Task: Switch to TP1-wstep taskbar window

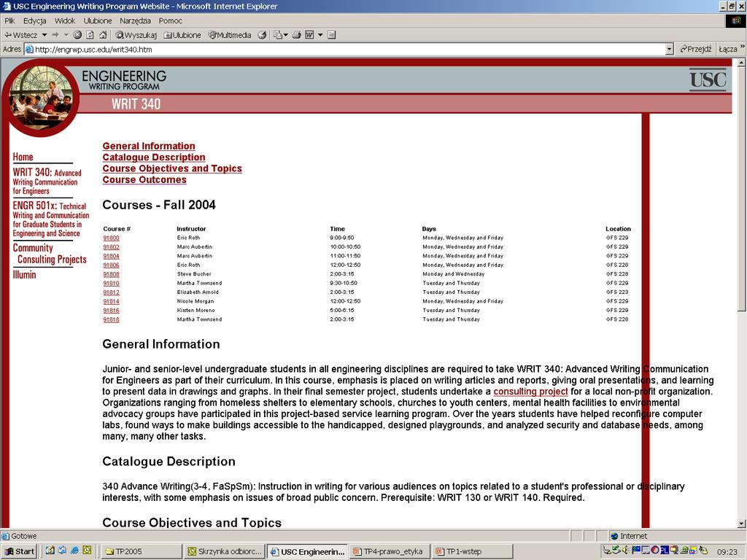Action: [x=473, y=551]
